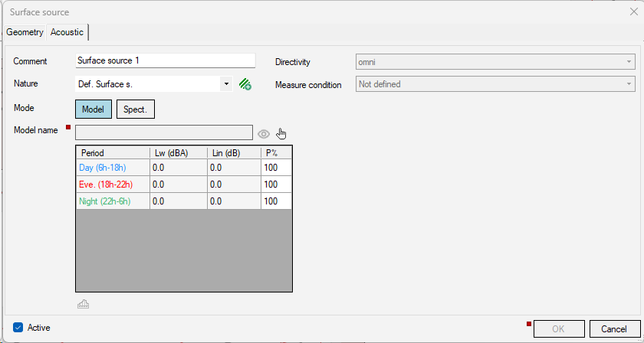
Task: Click the Lin (dB) column header
Action: tap(234, 153)
